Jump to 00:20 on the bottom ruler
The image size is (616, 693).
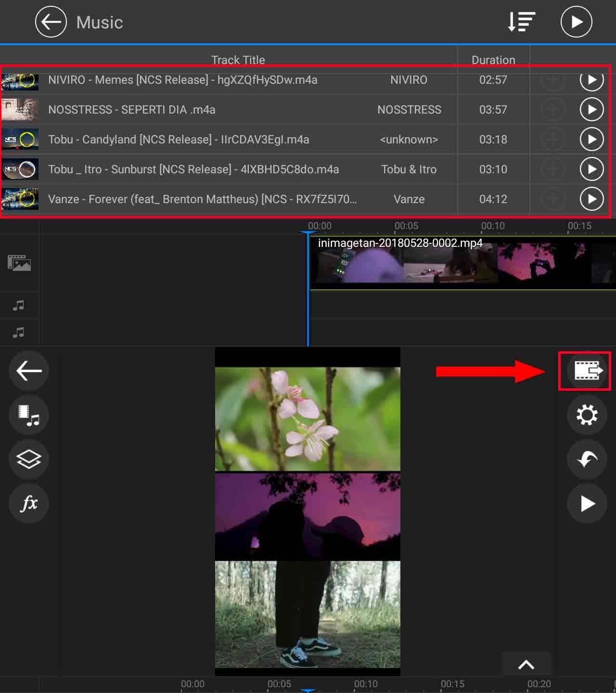click(x=539, y=684)
